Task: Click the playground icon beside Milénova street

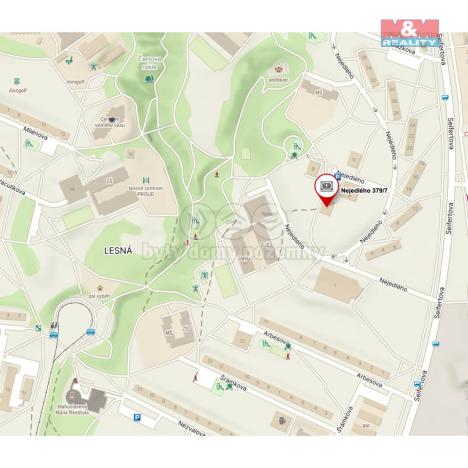Action: click(x=29, y=144)
